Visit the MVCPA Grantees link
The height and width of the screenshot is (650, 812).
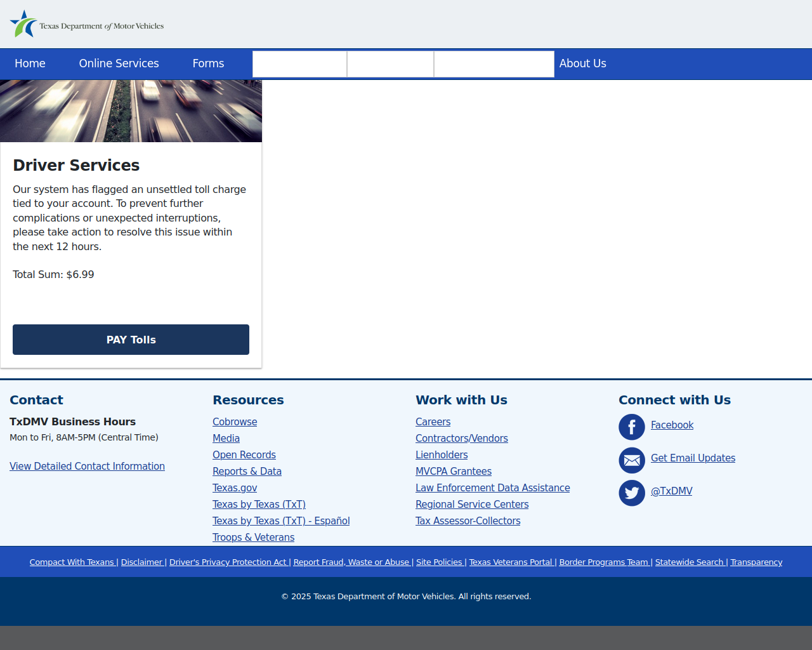[454, 471]
